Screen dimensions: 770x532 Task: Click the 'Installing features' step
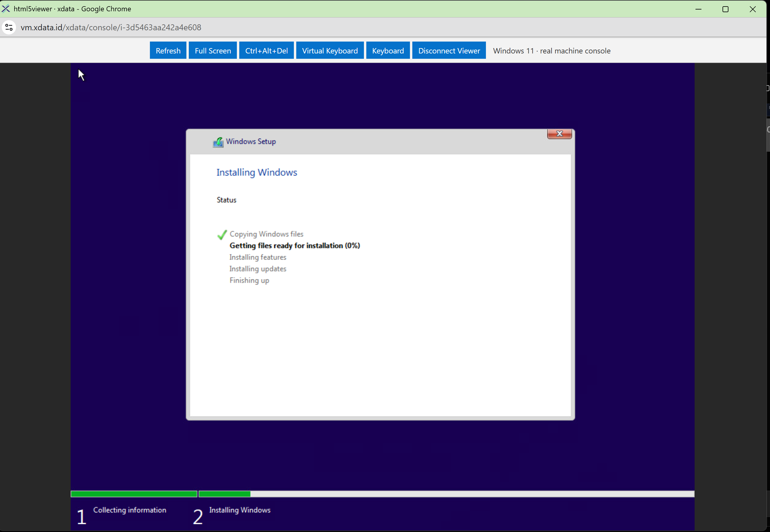(x=258, y=257)
